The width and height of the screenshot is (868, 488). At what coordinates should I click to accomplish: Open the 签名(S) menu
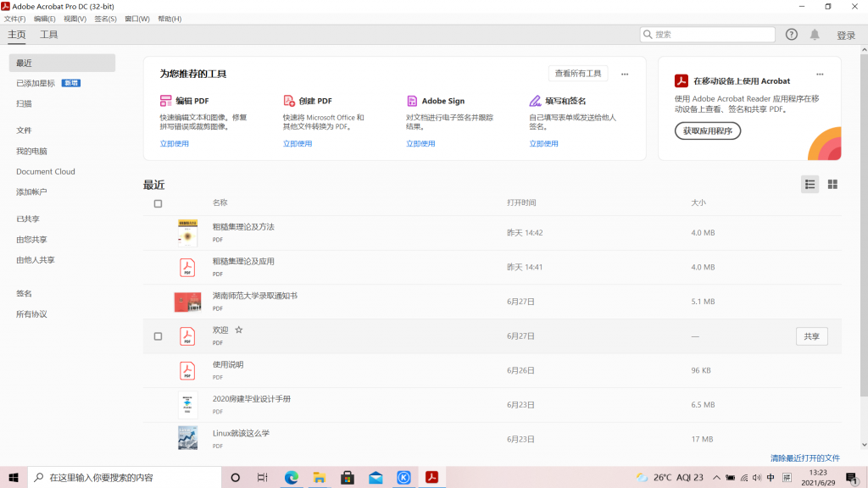point(105,19)
